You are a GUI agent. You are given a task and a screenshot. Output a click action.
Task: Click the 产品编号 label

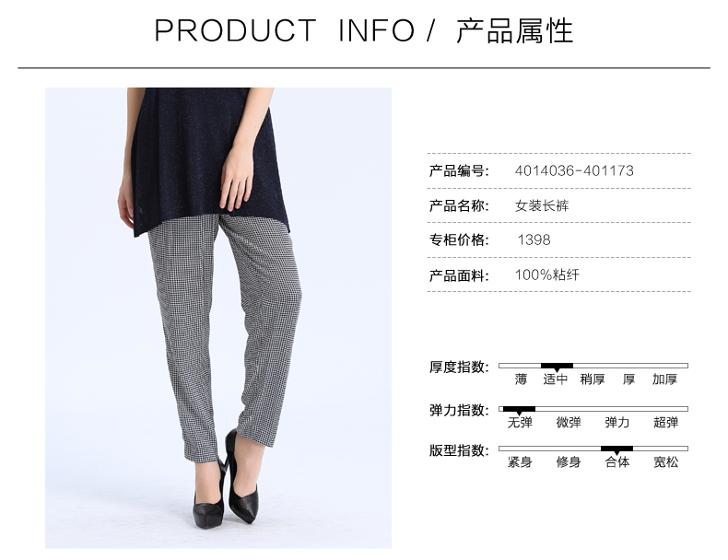coord(459,170)
